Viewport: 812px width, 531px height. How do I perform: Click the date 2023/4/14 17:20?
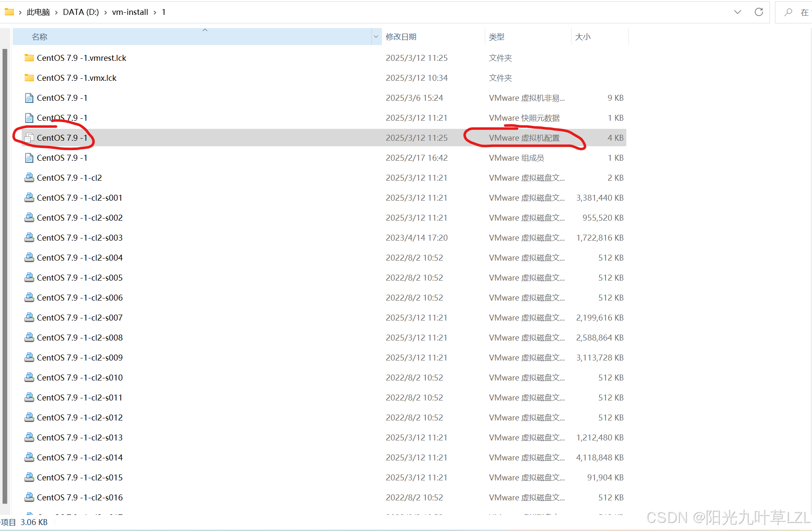417,238
